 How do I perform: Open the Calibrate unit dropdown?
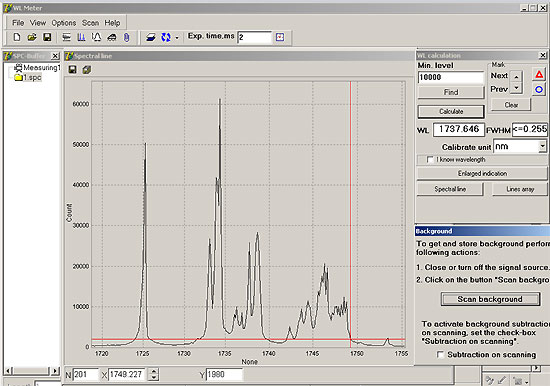point(542,146)
